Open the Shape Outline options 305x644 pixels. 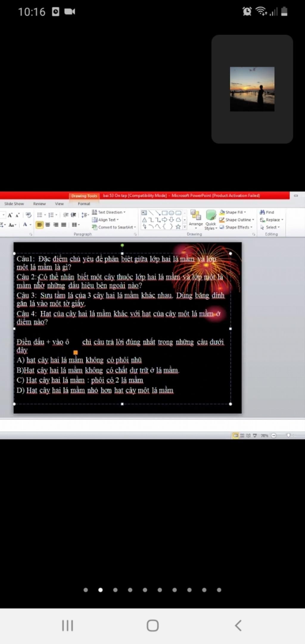(237, 220)
